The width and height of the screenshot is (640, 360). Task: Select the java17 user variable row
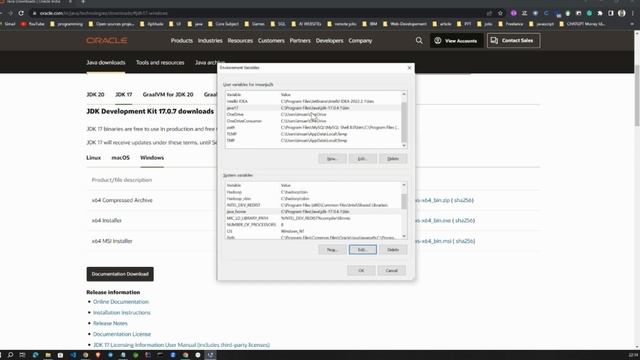click(313, 108)
